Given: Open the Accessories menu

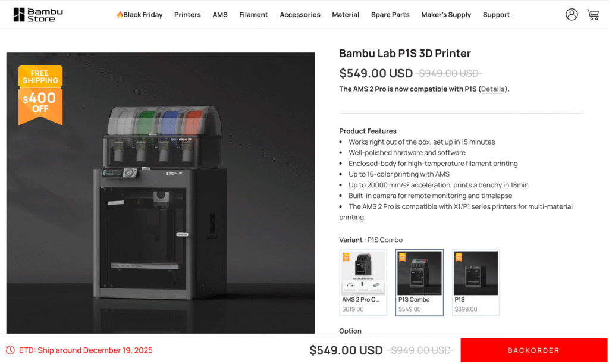Looking at the screenshot, I should point(300,15).
